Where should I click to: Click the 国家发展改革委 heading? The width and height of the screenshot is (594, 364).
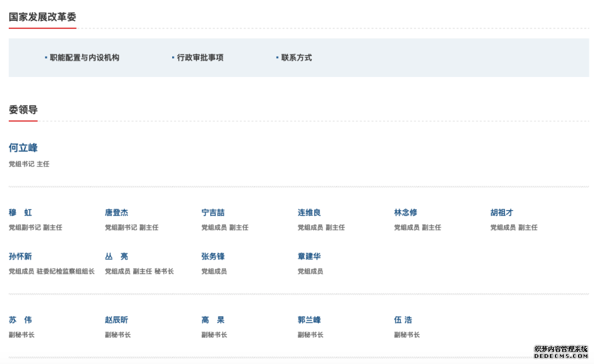point(42,17)
